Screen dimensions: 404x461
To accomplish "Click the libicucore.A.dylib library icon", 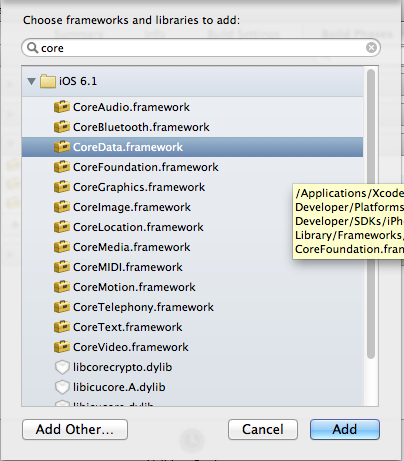I will click(x=62, y=387).
